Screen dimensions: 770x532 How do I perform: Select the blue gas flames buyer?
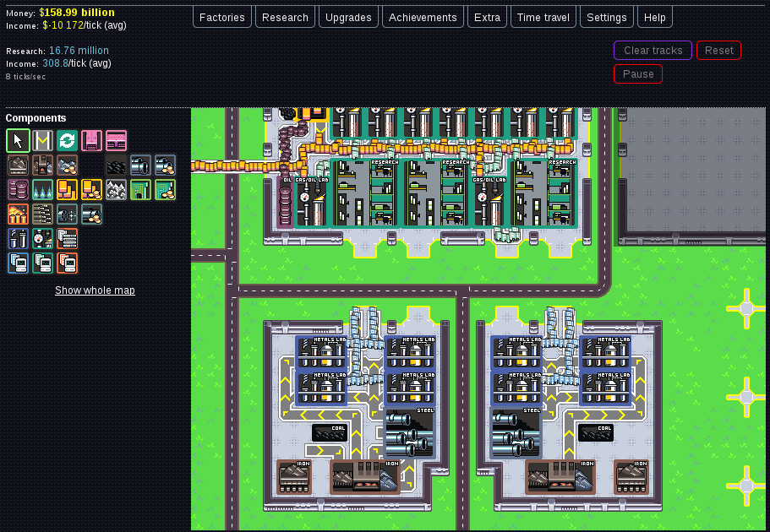pyautogui.click(x=43, y=190)
